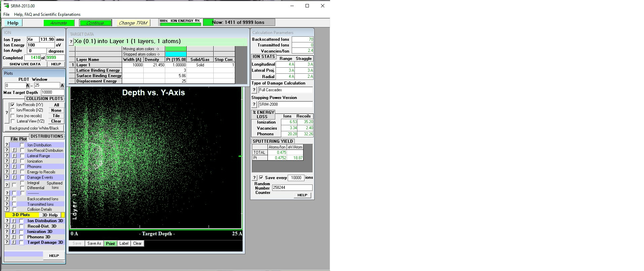Open the File menu
The height and width of the screenshot is (271, 644).
(x=6, y=14)
